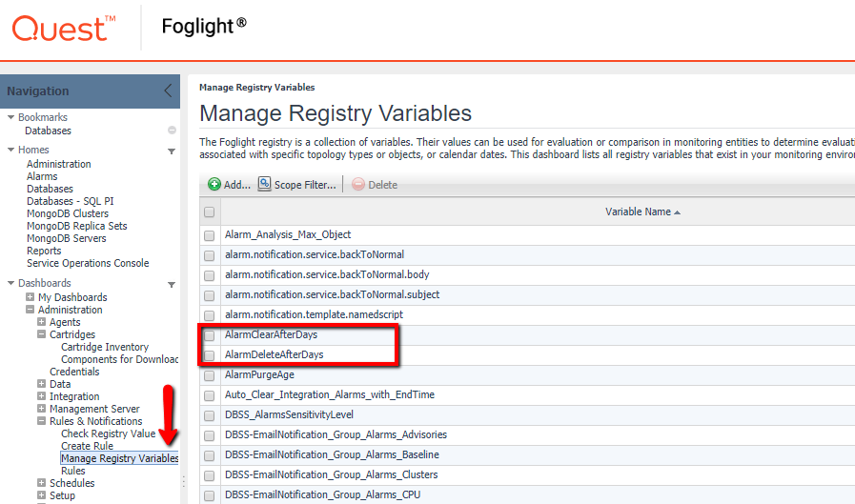This screenshot has width=855, height=504.
Task: Expand the Schedules tree node
Action: (41, 483)
